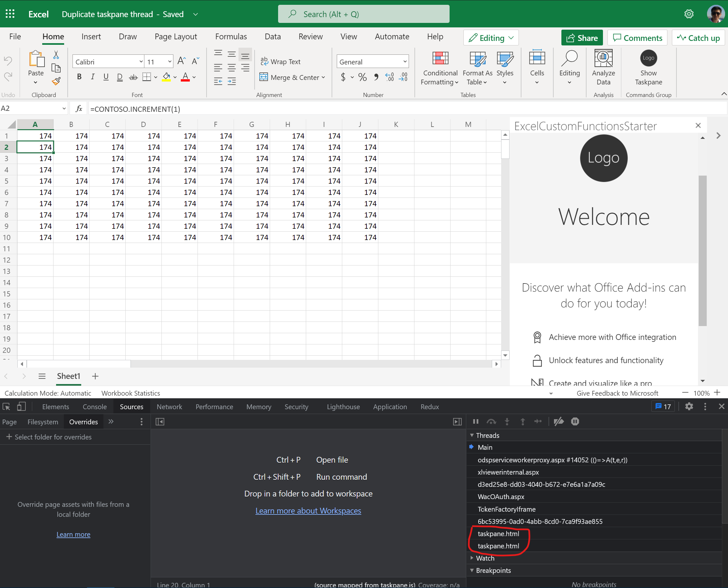Click the Format Painter icon
The image size is (728, 588).
click(x=56, y=81)
